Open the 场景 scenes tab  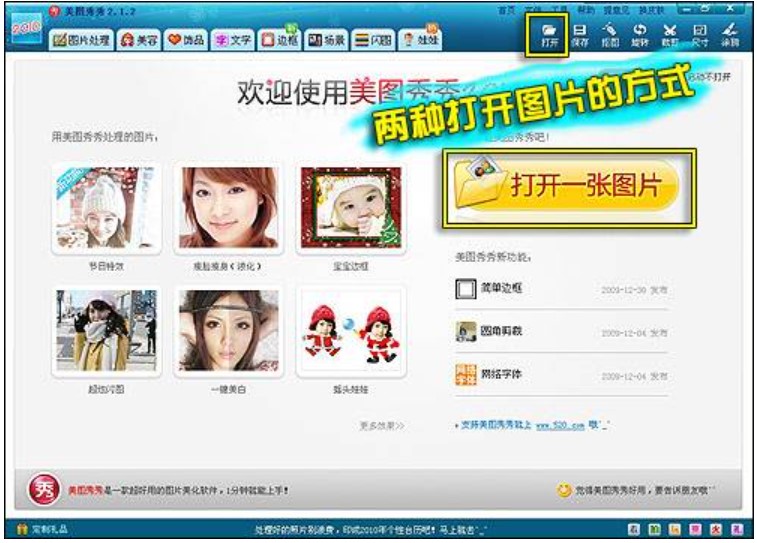(326, 40)
